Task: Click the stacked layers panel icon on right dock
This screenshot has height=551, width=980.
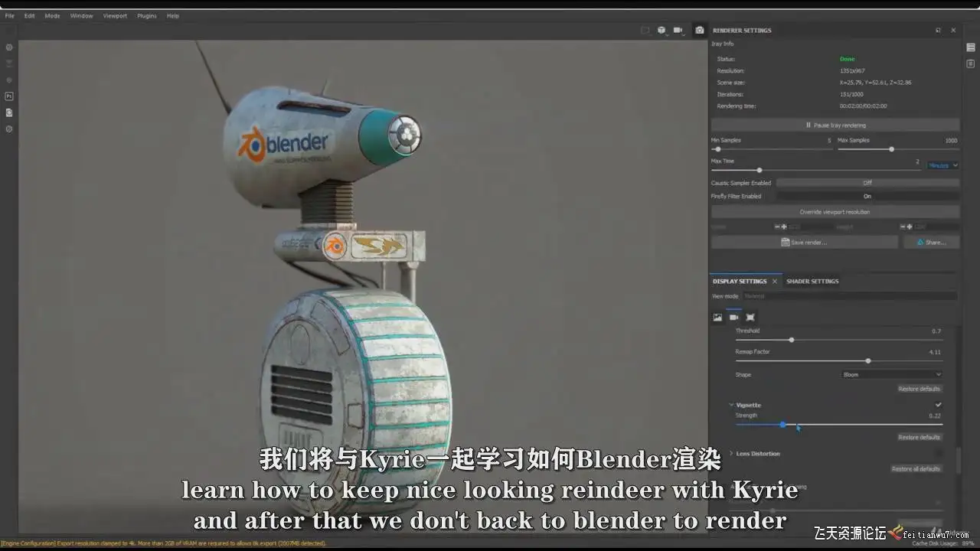Action: [x=971, y=47]
